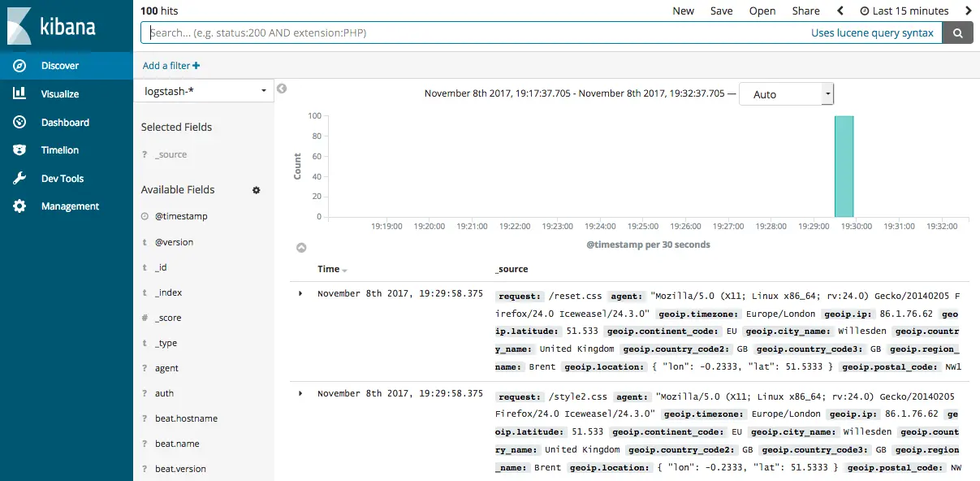Step time range backward with left arrow
Viewport: 980px width, 481px height.
click(x=840, y=11)
